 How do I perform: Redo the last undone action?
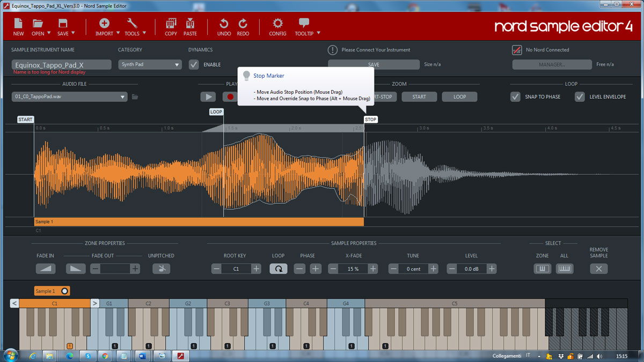(x=243, y=27)
